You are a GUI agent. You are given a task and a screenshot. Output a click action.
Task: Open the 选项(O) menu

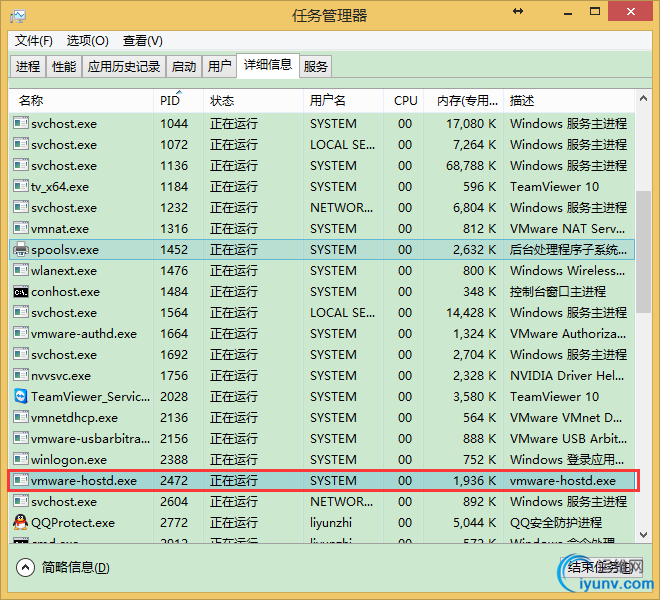88,41
